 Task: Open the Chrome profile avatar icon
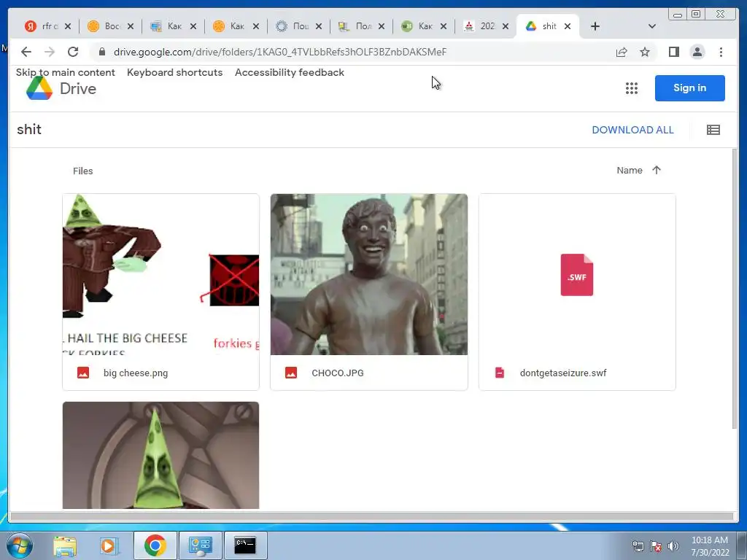[697, 52]
